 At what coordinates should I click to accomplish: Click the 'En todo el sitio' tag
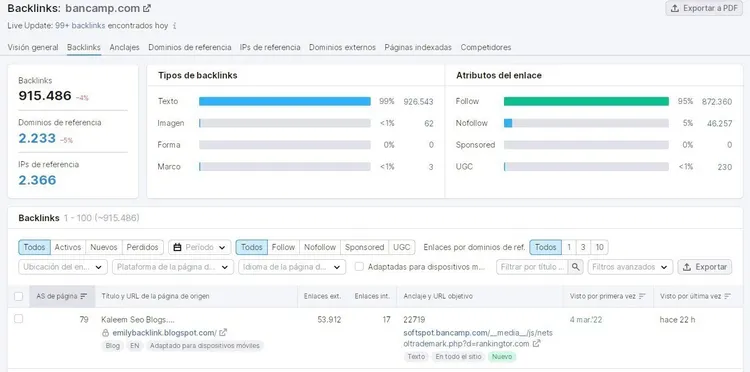coord(458,357)
